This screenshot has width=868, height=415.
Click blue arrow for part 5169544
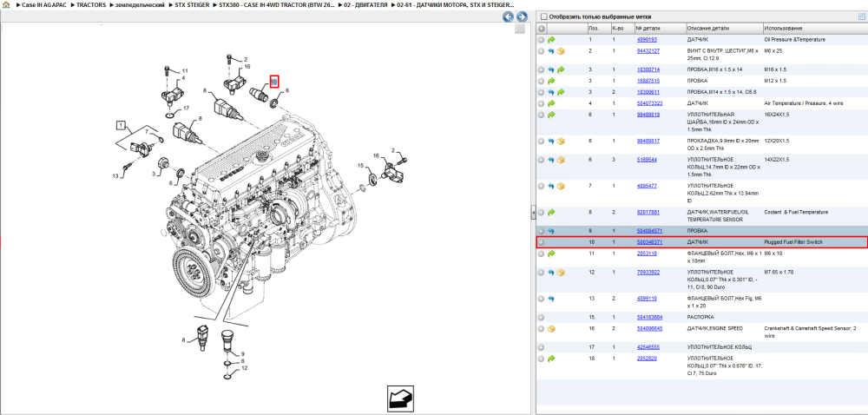coord(551,160)
